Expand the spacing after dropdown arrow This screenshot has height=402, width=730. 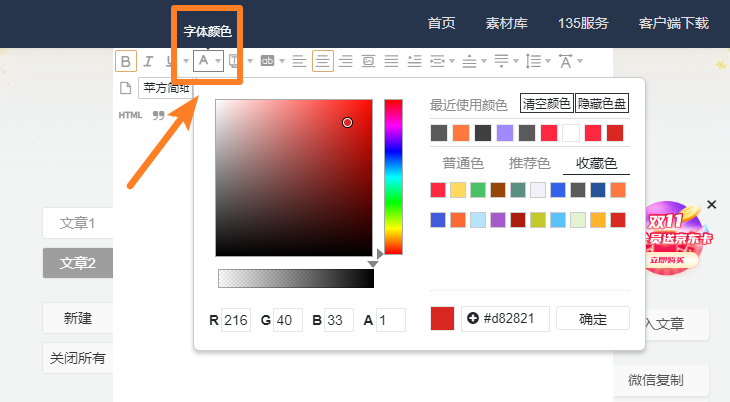516,61
